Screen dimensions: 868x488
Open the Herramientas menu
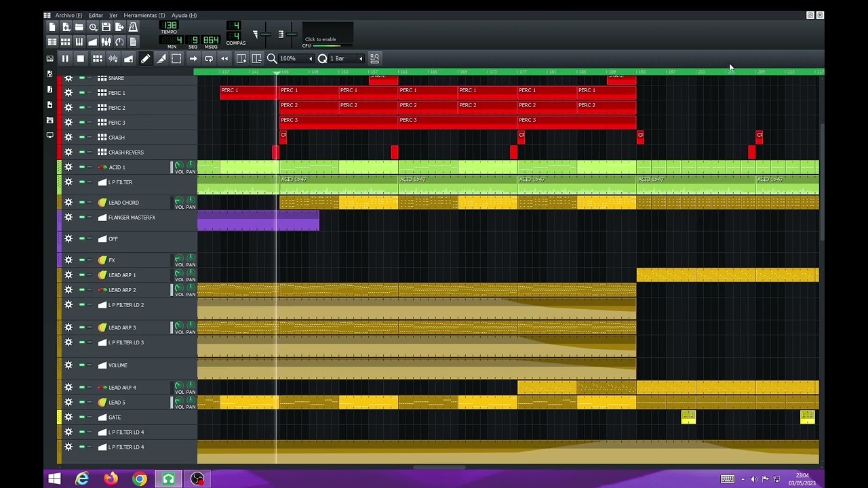point(144,15)
